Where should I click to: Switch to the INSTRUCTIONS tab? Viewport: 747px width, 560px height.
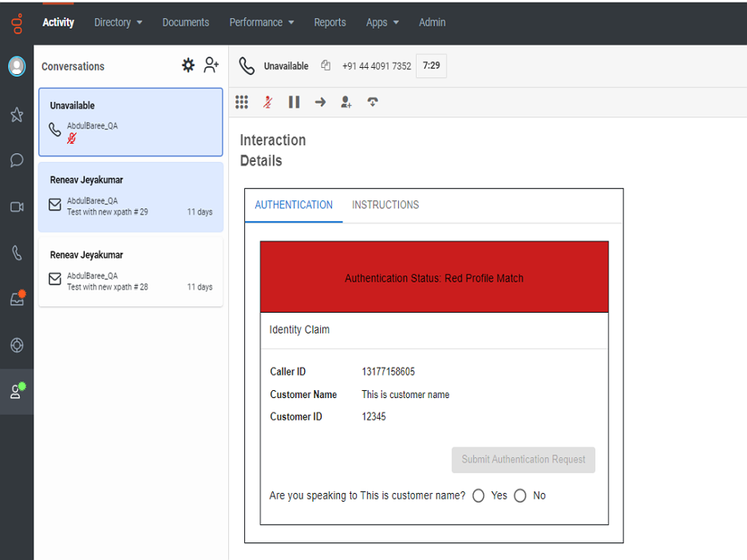click(x=385, y=205)
